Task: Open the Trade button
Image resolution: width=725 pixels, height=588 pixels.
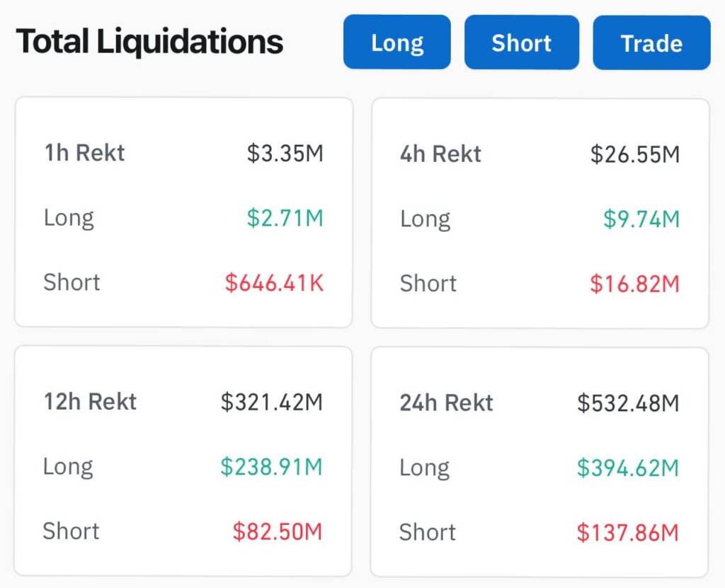Action: pyautogui.click(x=651, y=42)
